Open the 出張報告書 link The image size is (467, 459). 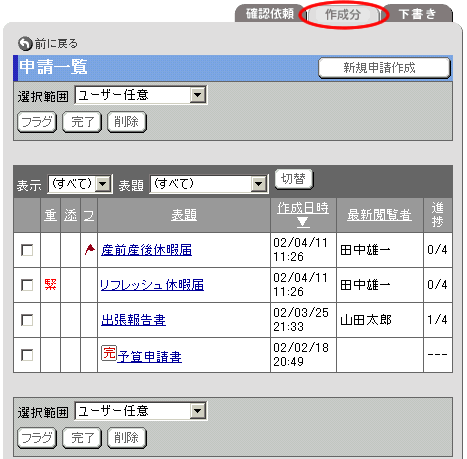[133, 320]
